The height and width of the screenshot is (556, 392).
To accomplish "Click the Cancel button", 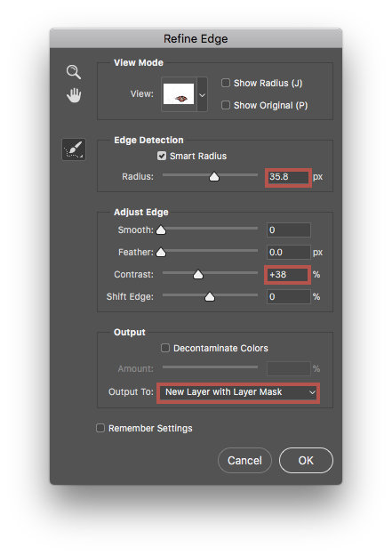I will point(244,460).
